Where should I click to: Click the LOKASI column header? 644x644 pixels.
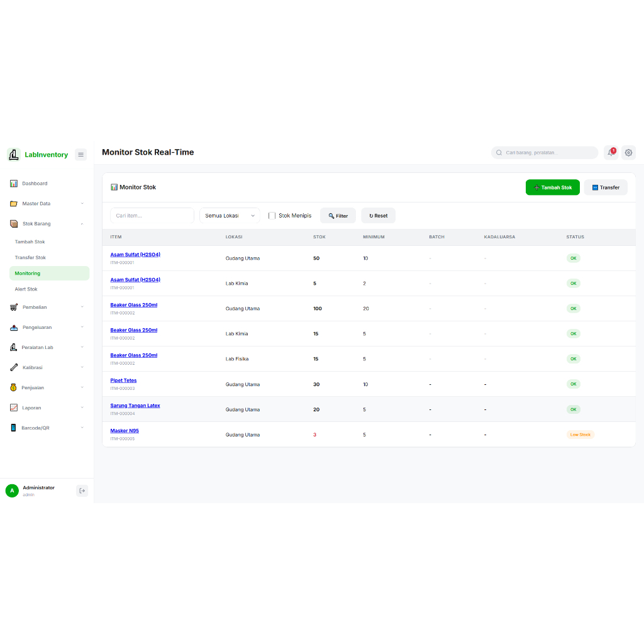click(234, 237)
